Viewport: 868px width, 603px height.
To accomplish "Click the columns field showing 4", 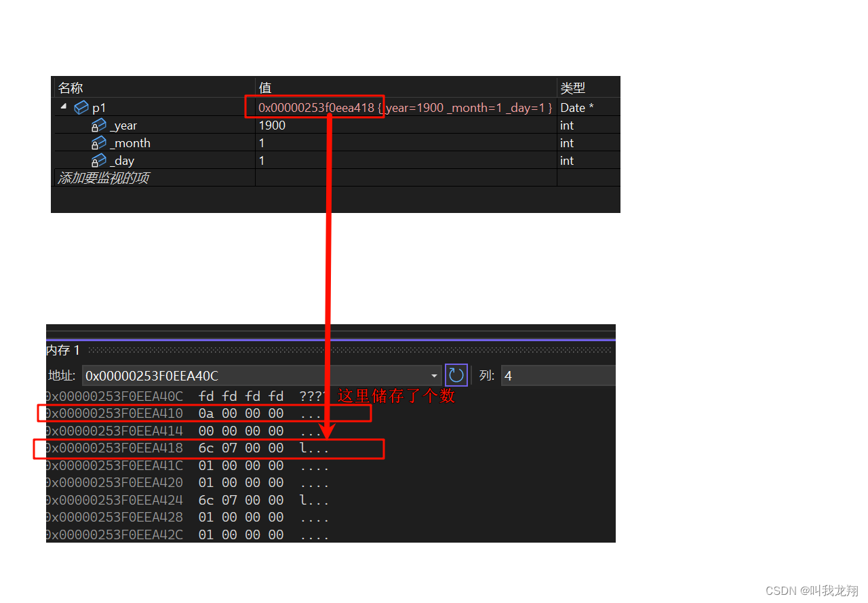I will 558,376.
